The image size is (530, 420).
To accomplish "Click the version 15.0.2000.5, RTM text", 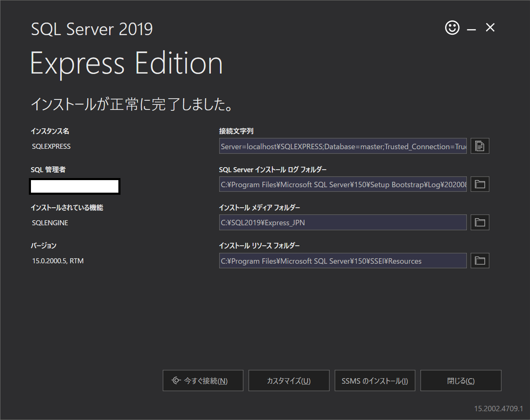I will click(58, 261).
